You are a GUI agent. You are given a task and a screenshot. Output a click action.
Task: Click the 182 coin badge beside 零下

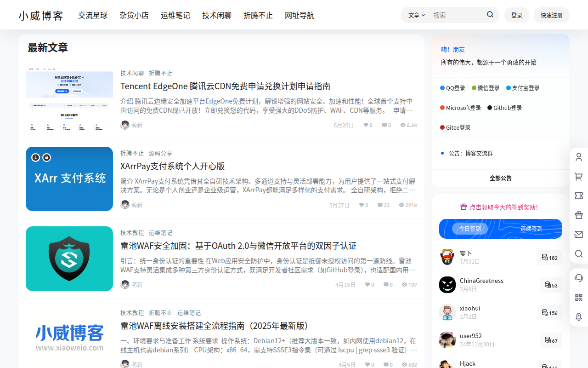pyautogui.click(x=549, y=258)
